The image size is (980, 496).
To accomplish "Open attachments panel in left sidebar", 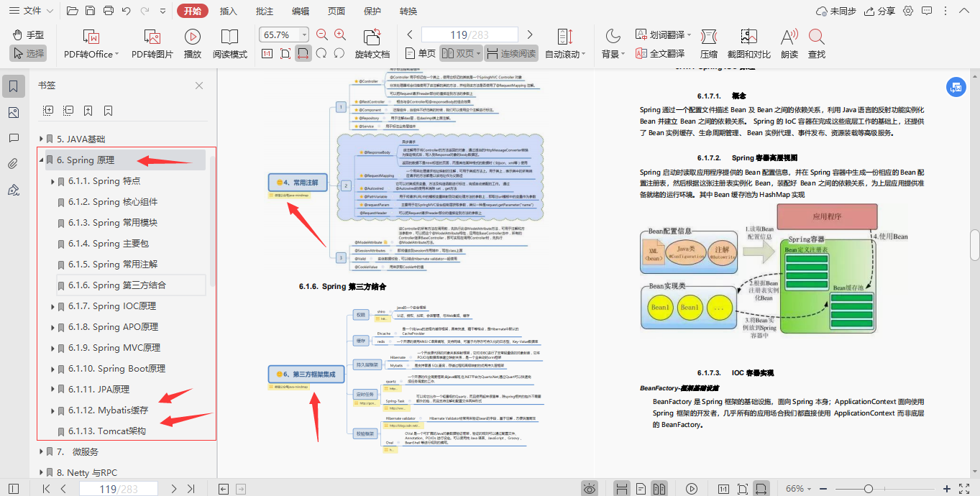I will tap(13, 164).
